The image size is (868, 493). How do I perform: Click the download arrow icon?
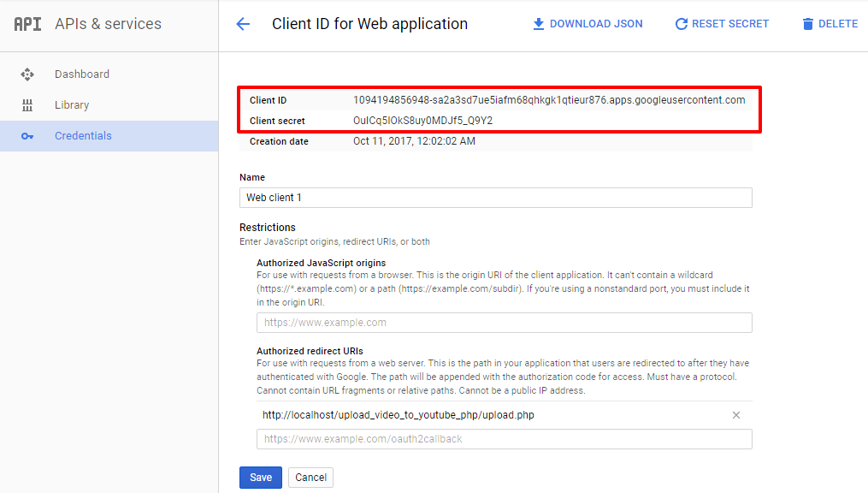click(x=538, y=24)
